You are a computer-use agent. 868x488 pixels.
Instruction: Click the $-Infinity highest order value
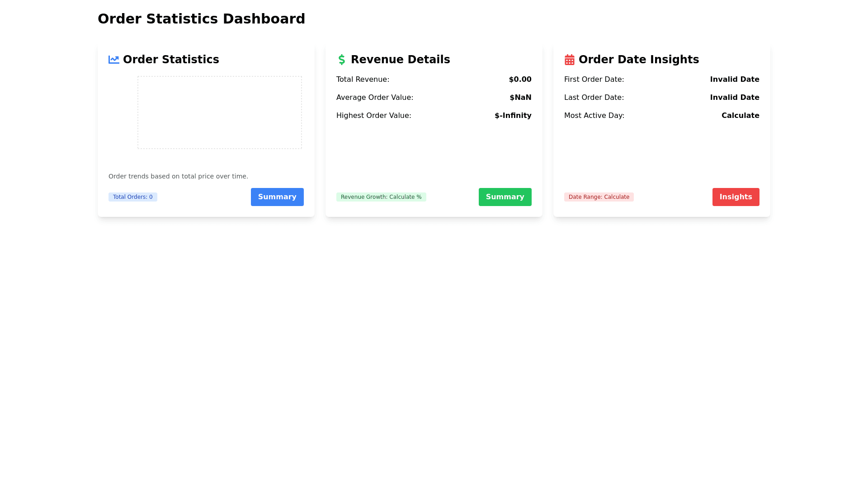pyautogui.click(x=513, y=116)
